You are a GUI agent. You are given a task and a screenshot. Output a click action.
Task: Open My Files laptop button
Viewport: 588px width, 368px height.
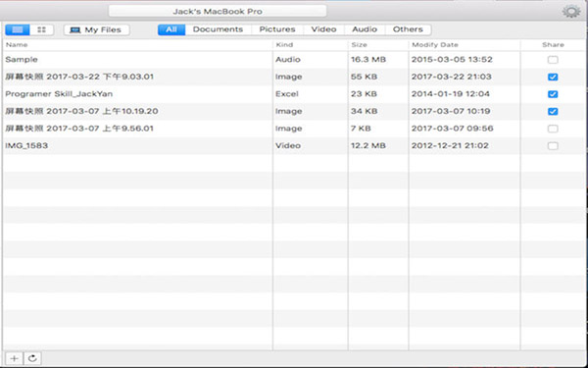[x=96, y=29]
